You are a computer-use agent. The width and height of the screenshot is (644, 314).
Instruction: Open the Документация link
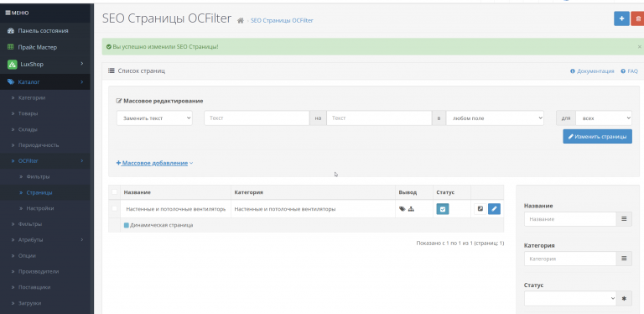click(595, 71)
